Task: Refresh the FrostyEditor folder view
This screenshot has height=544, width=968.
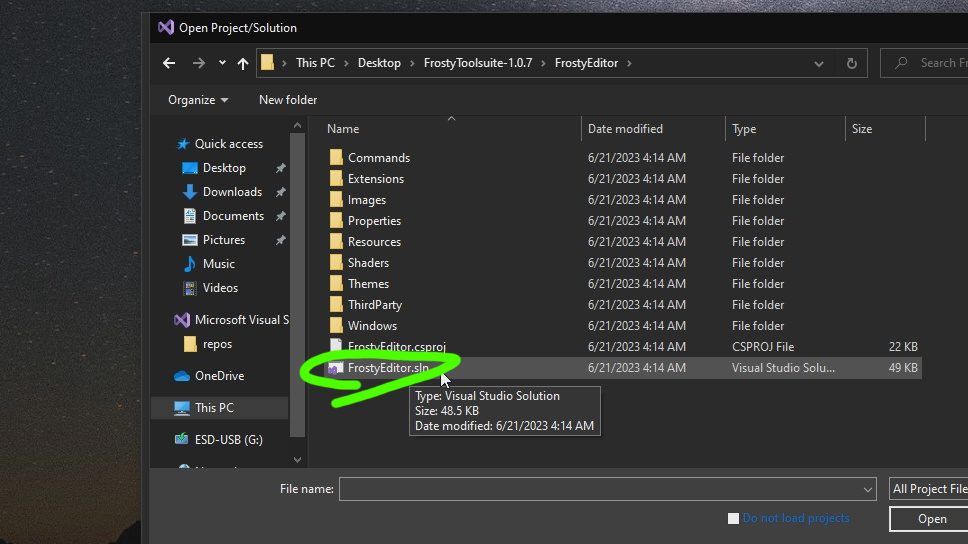Action: 851,64
